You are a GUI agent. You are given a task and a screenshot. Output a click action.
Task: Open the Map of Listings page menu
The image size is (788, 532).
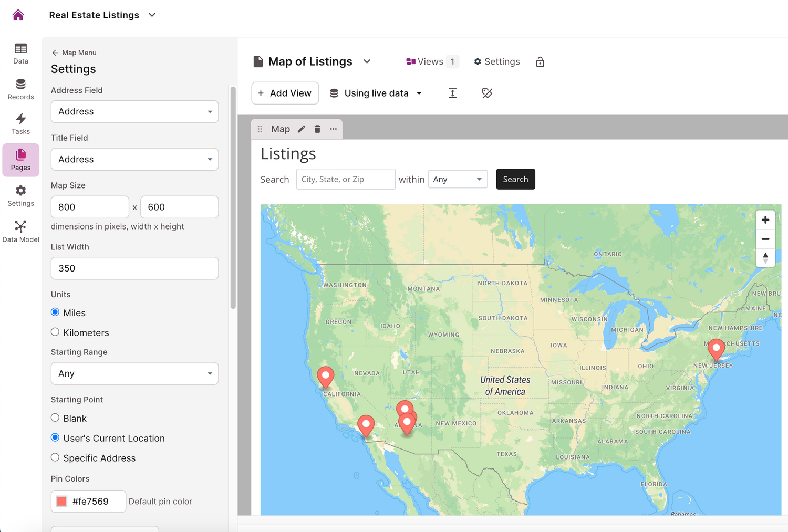[367, 61]
